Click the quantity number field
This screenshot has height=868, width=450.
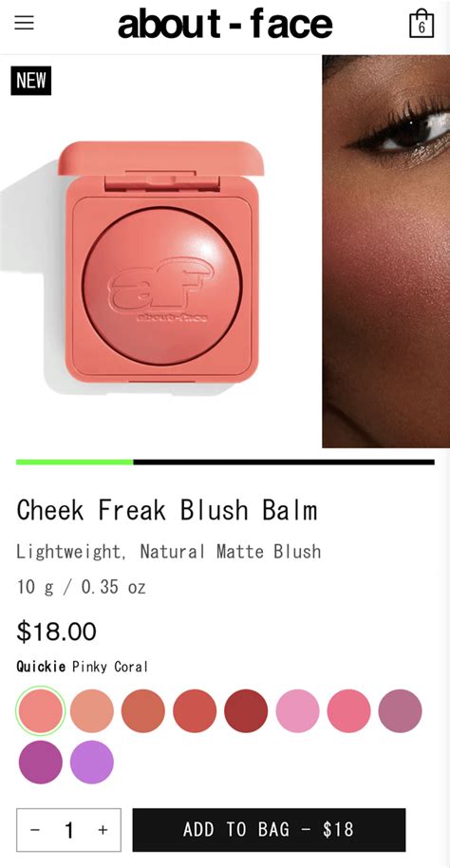(68, 830)
